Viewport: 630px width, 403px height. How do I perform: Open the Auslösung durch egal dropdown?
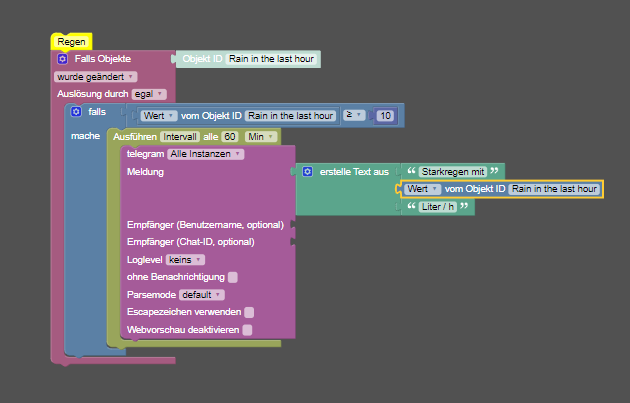pos(149,94)
